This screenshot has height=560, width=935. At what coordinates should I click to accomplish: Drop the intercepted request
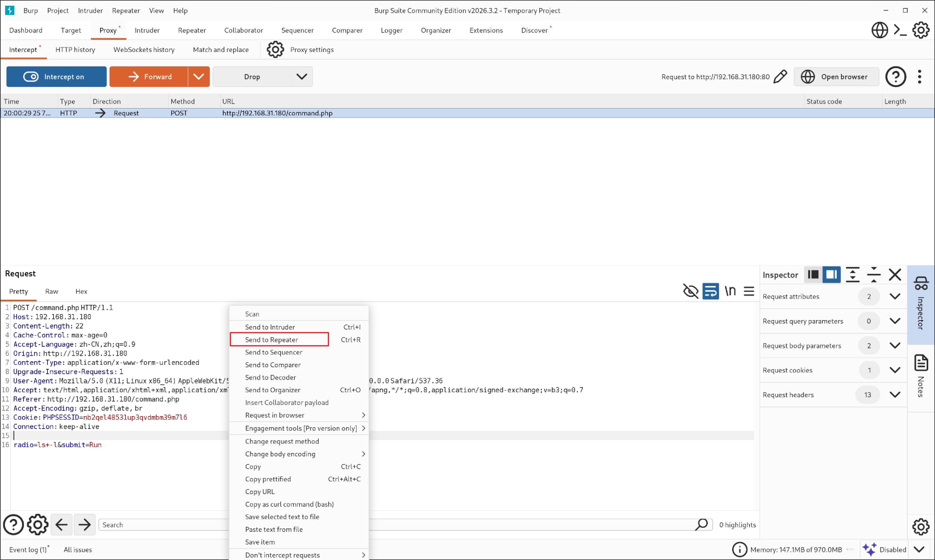point(252,77)
